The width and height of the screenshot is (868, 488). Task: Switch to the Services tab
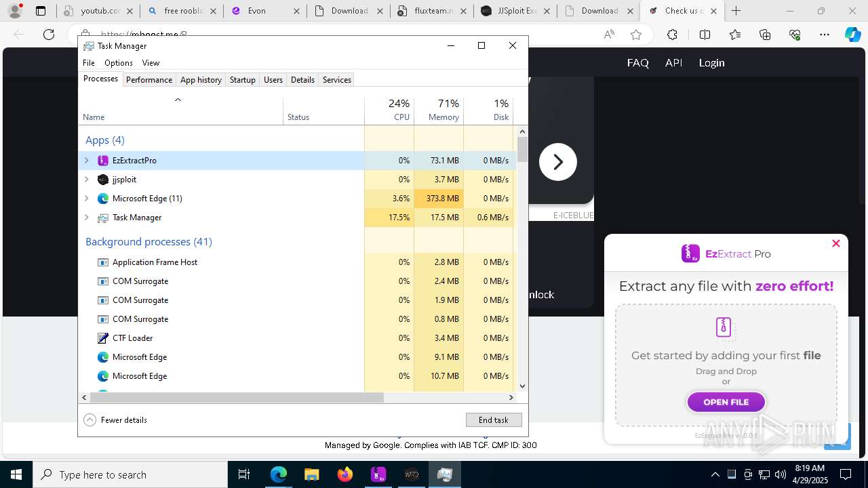tap(337, 80)
